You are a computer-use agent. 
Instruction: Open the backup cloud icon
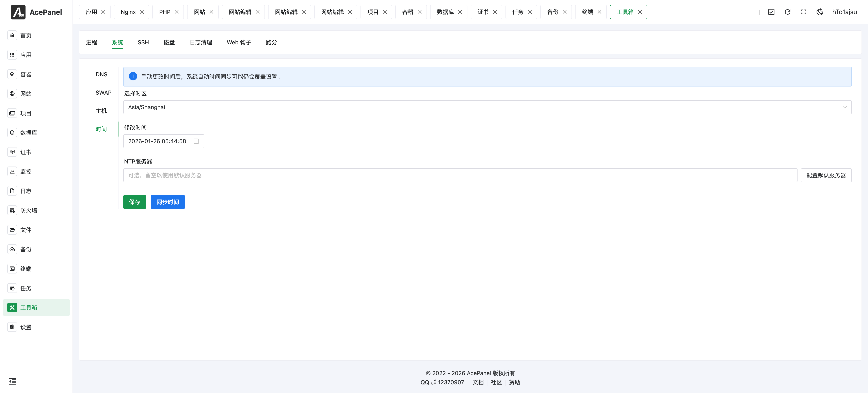[12, 249]
